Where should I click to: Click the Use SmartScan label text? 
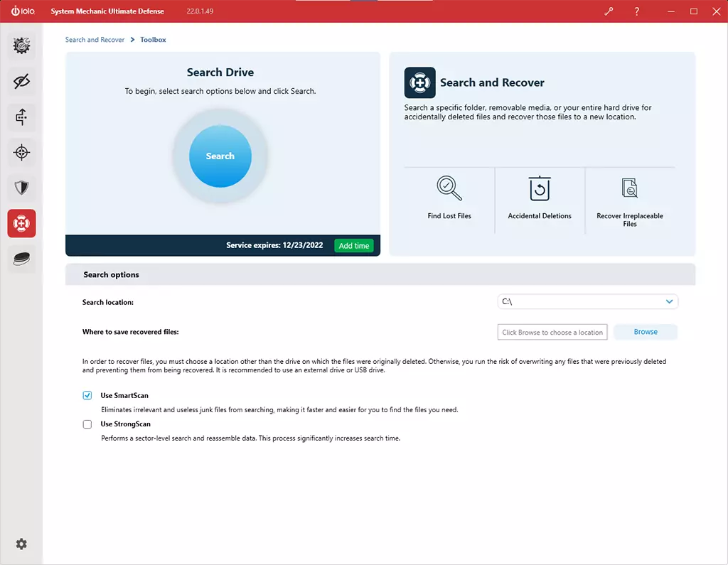[x=124, y=396]
